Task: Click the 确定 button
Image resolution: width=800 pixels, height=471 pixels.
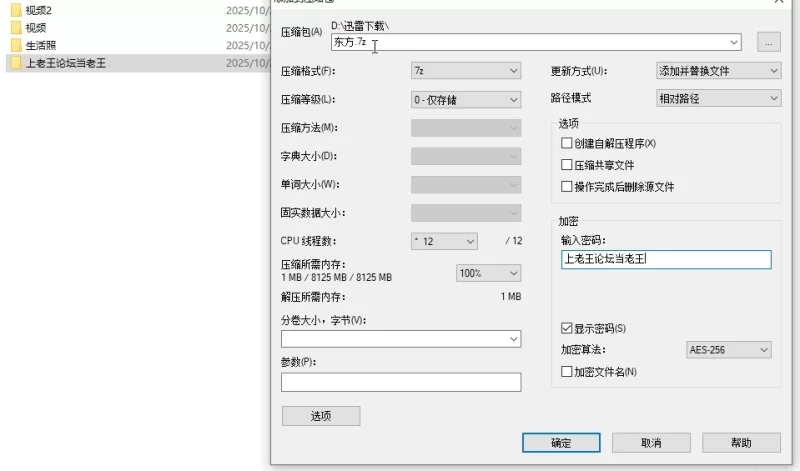Action: (561, 442)
